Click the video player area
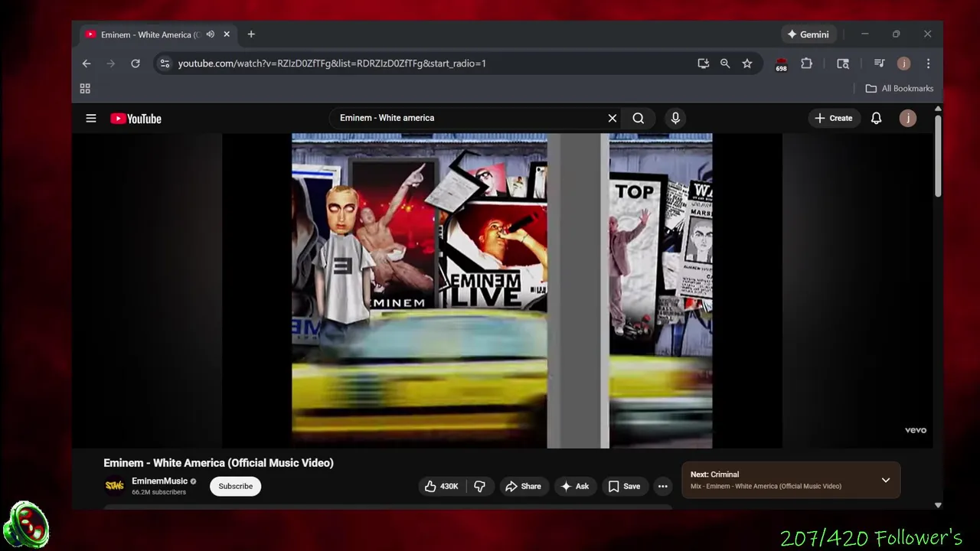 [x=502, y=291]
